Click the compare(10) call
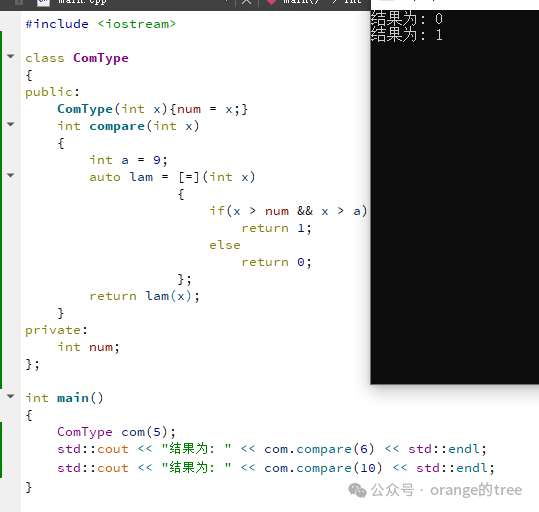Screen dimensions: 539x512 click(x=339, y=468)
